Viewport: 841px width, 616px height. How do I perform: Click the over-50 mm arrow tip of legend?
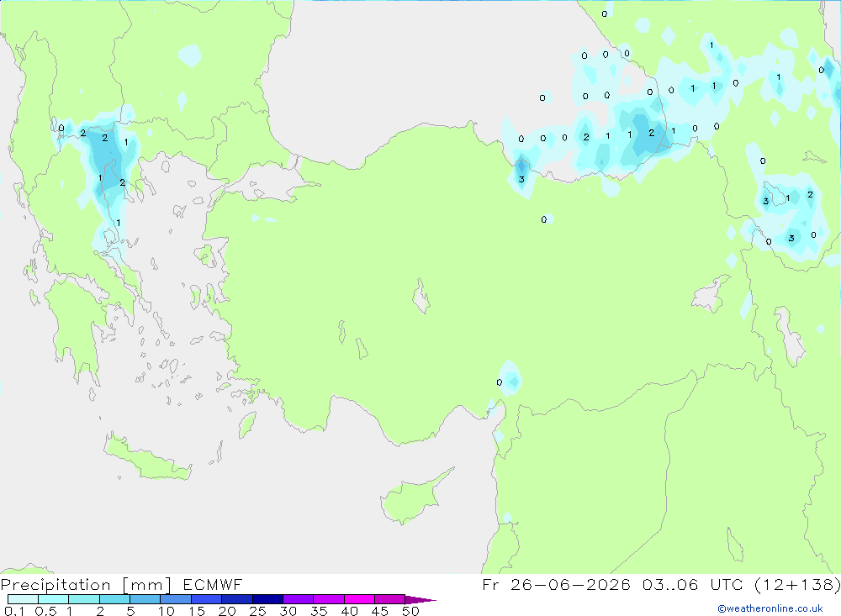pyautogui.click(x=420, y=600)
